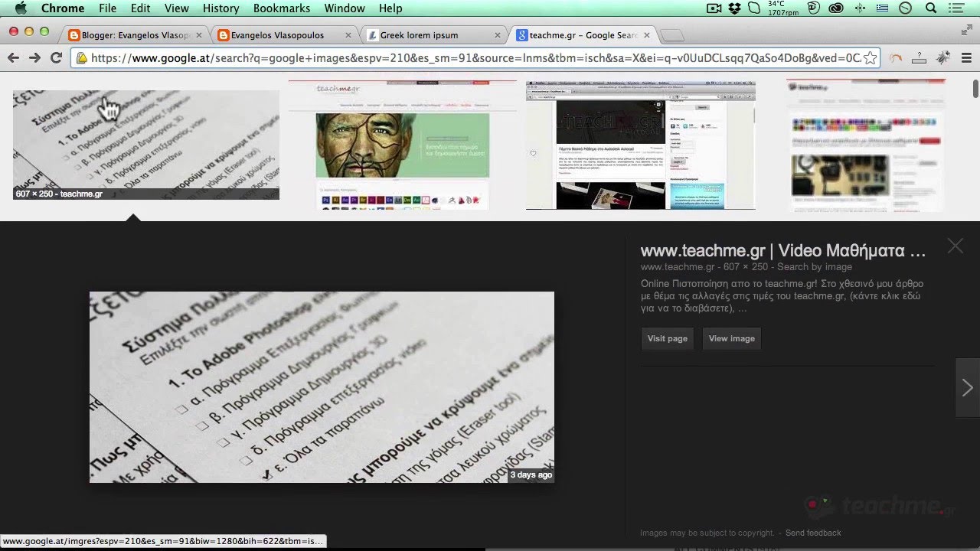This screenshot has width=980, height=551.
Task: Bookmark this page with the star icon
Action: [x=870, y=58]
